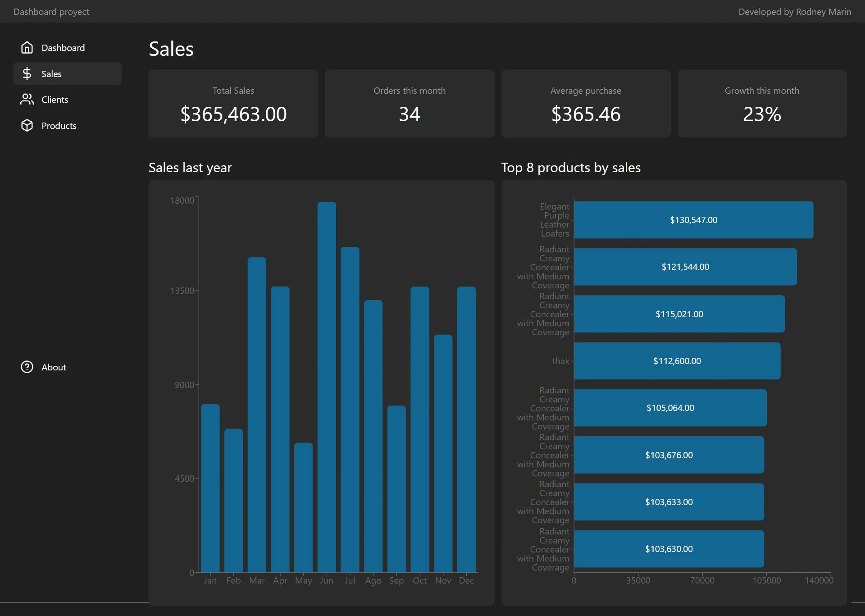865x616 pixels.
Task: Click the May bar in sales chart
Action: coord(303,507)
